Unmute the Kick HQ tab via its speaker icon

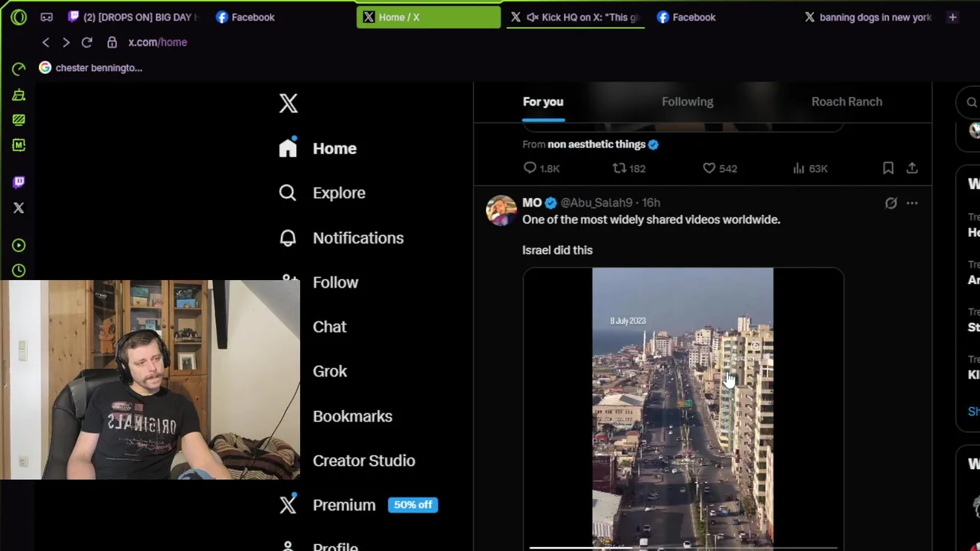pyautogui.click(x=533, y=17)
